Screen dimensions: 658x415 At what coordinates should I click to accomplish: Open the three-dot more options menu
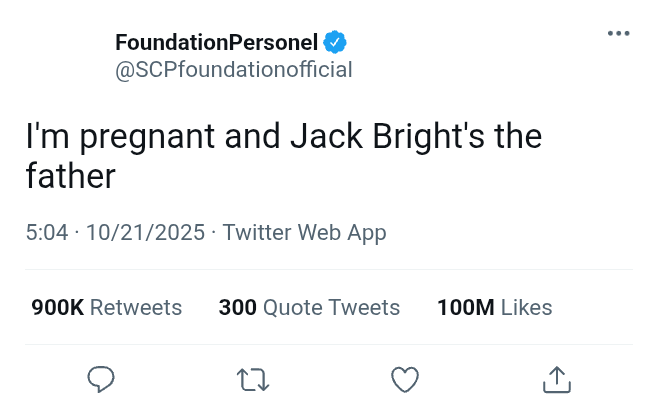[x=619, y=34]
